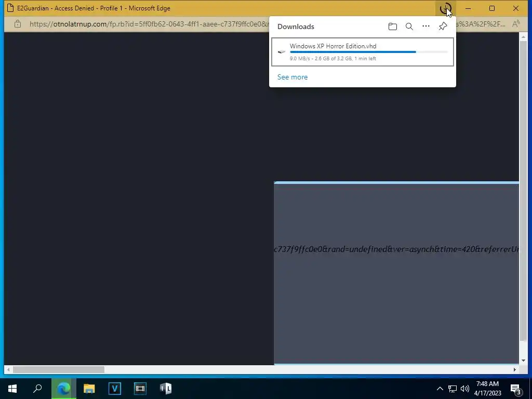
Task: Click the horizontal scrollbar thumb
Action: click(x=59, y=369)
